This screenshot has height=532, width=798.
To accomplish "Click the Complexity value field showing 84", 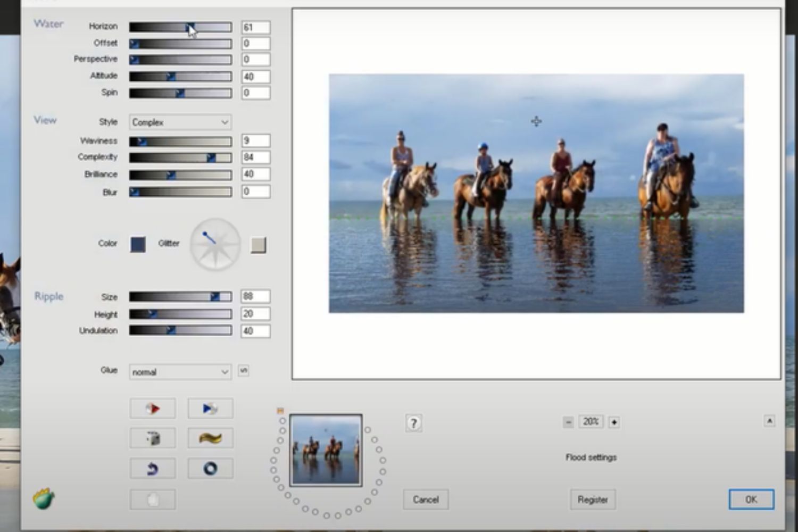I will [x=255, y=157].
